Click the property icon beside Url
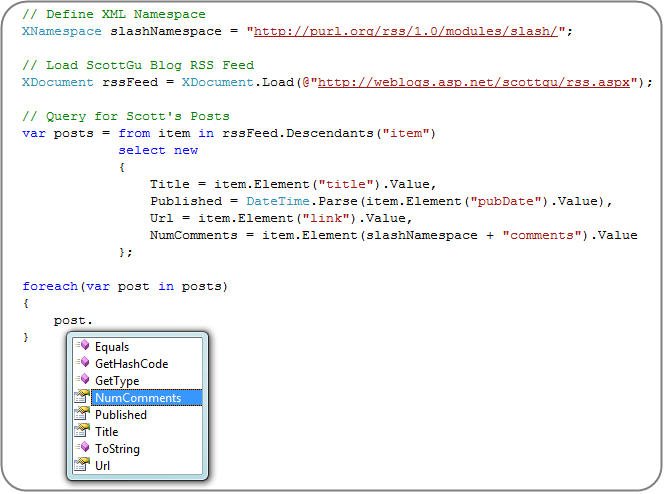This screenshot has height=494, width=668. tap(82, 464)
